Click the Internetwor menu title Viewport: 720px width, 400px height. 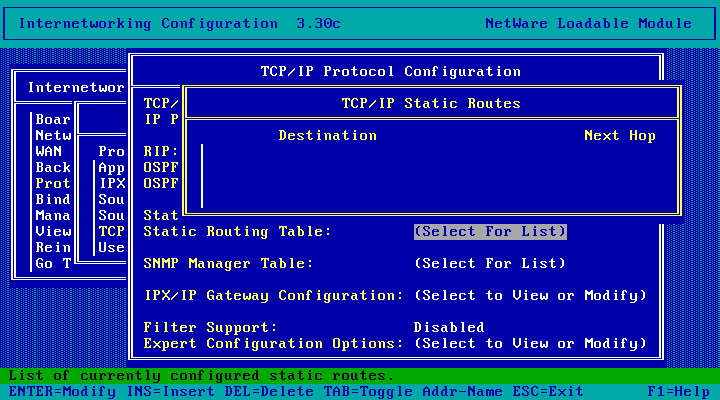tap(76, 88)
